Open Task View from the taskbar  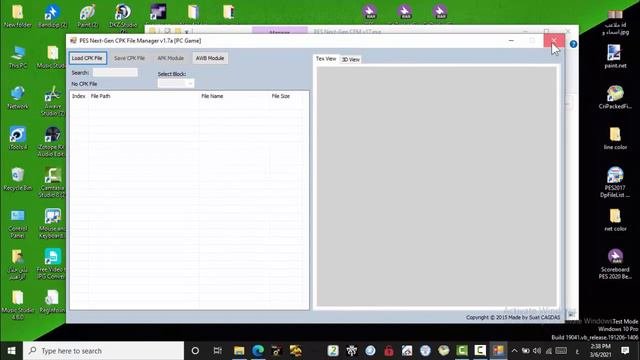218,351
